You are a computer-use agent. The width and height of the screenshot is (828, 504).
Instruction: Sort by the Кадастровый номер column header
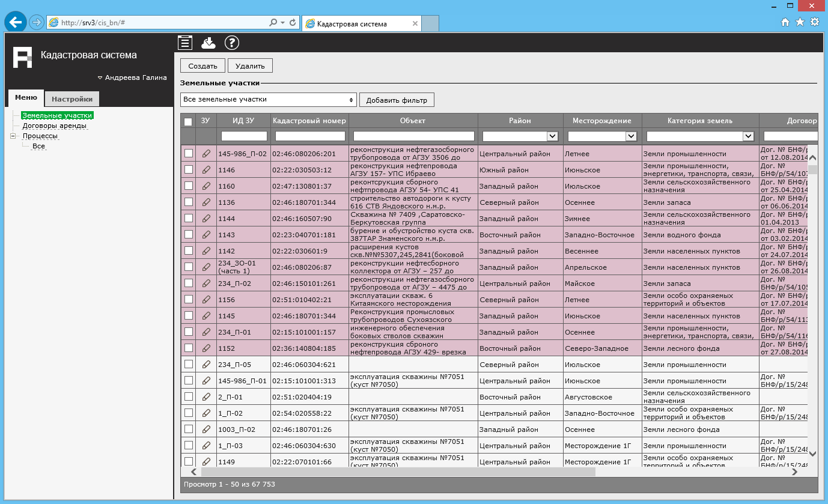pos(309,121)
